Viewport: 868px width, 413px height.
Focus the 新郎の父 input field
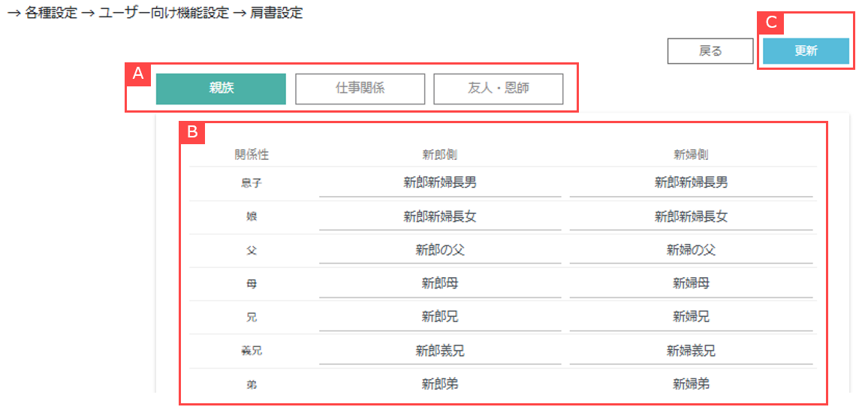[440, 250]
